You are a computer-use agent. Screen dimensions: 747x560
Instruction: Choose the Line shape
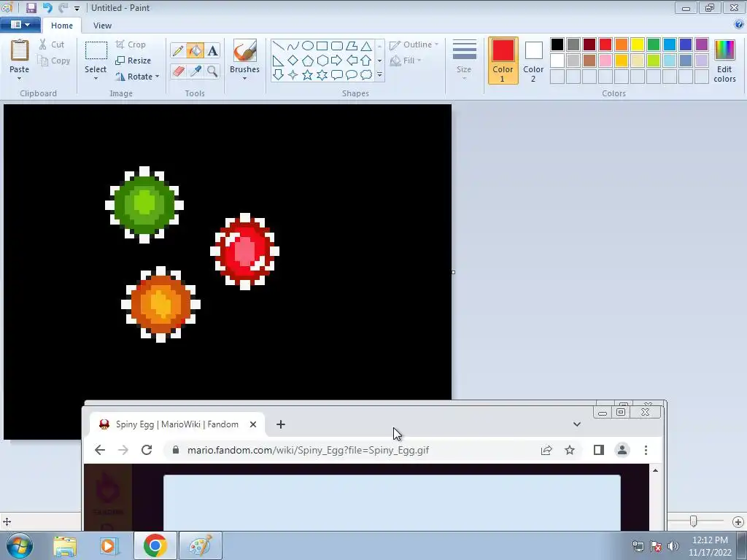279,46
